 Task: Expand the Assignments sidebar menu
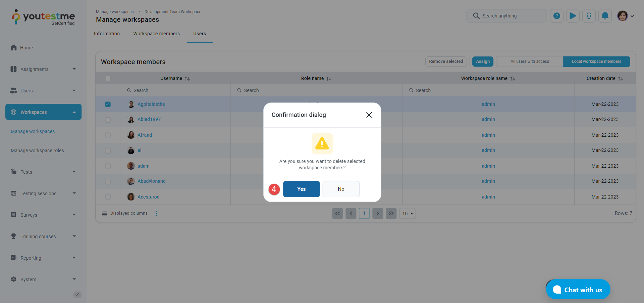point(43,69)
